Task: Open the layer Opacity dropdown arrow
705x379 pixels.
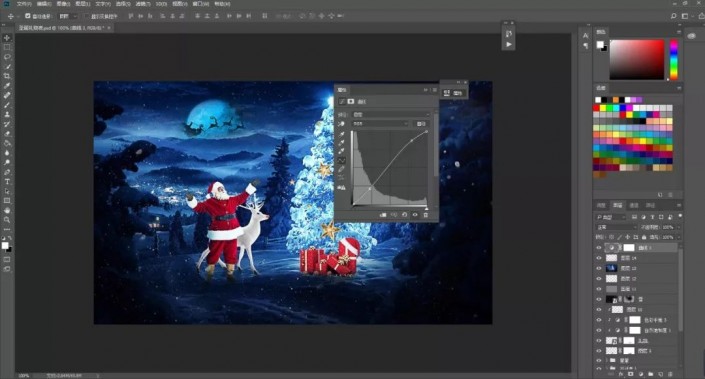Action: click(678, 227)
